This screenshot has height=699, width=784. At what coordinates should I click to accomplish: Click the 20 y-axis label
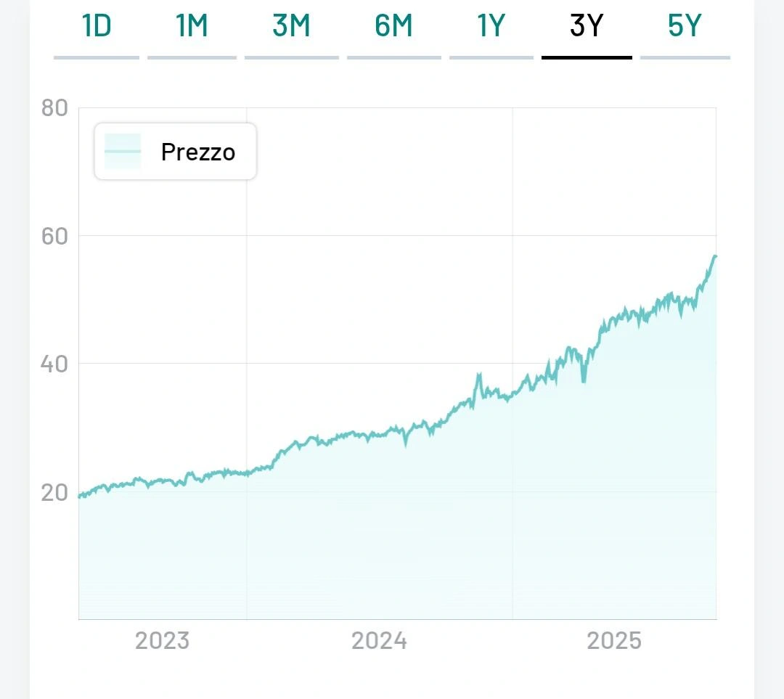click(54, 492)
